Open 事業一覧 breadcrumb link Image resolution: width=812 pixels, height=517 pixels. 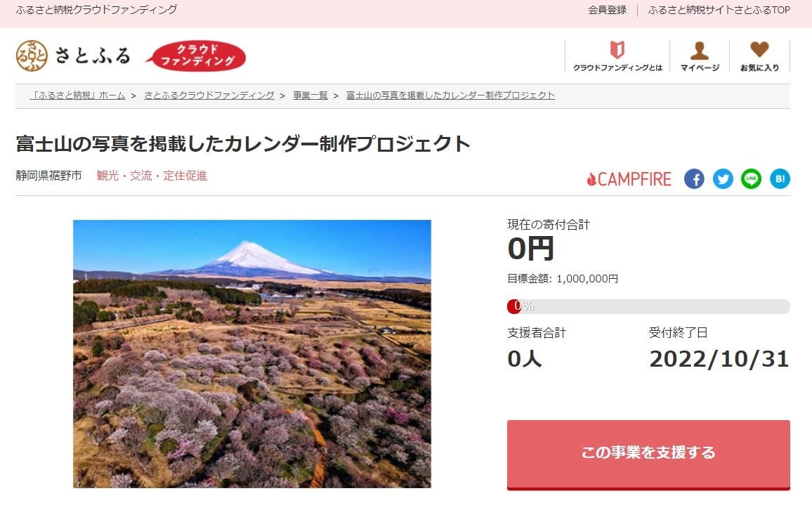point(310,96)
